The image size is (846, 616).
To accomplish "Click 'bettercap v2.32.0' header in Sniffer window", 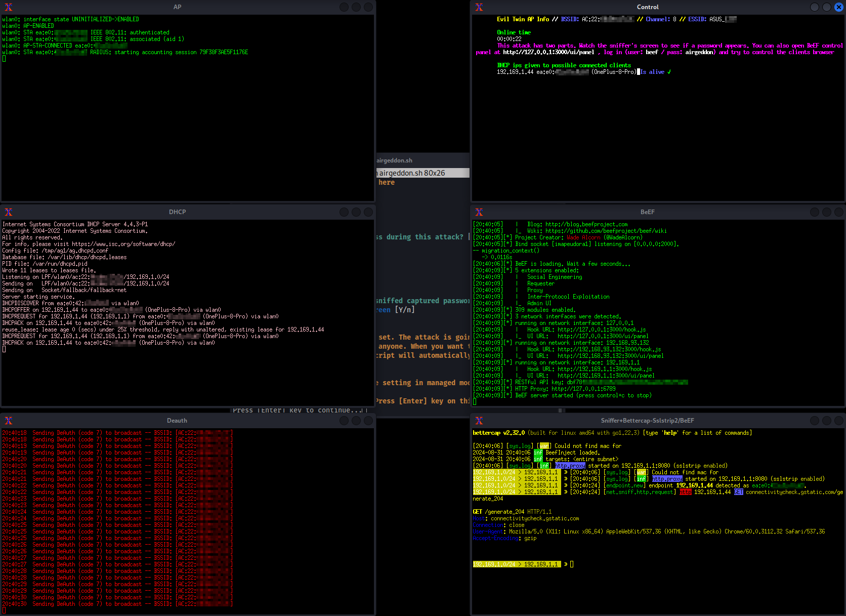I will 498,433.
